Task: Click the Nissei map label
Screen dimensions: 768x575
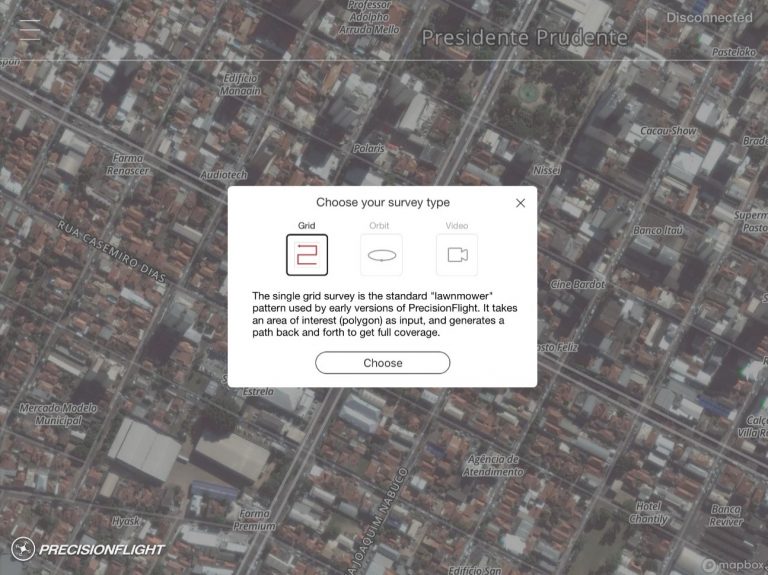Action: tap(547, 170)
